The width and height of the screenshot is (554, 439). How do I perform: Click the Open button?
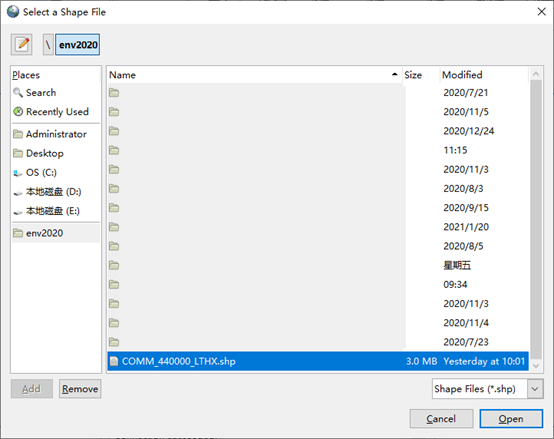tap(511, 419)
